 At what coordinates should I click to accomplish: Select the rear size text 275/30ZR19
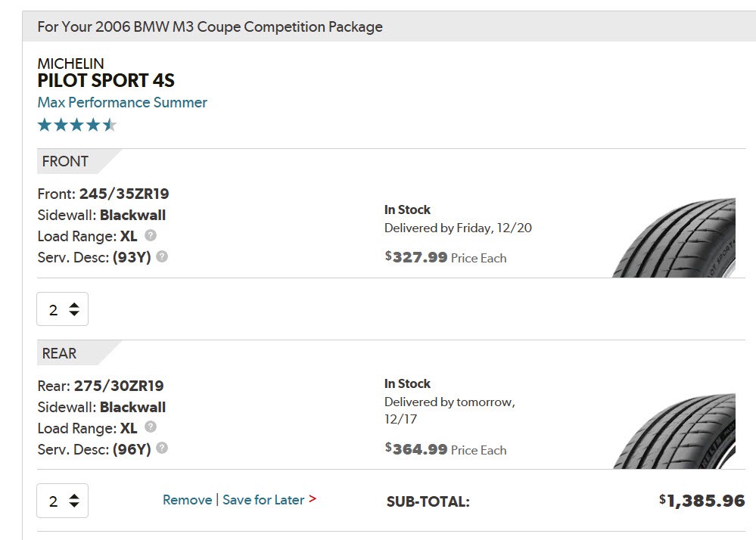click(x=119, y=386)
